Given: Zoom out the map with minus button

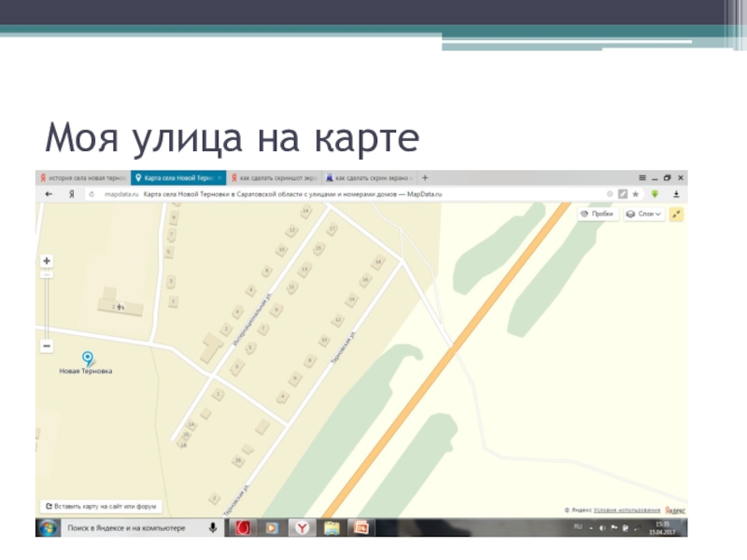Looking at the screenshot, I should point(47,346).
